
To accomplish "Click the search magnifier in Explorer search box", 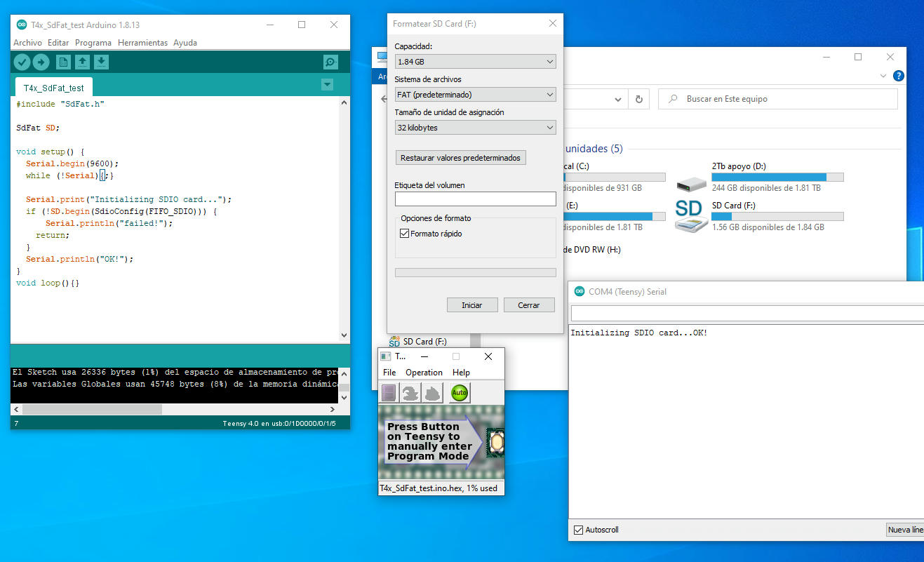I will point(674,99).
